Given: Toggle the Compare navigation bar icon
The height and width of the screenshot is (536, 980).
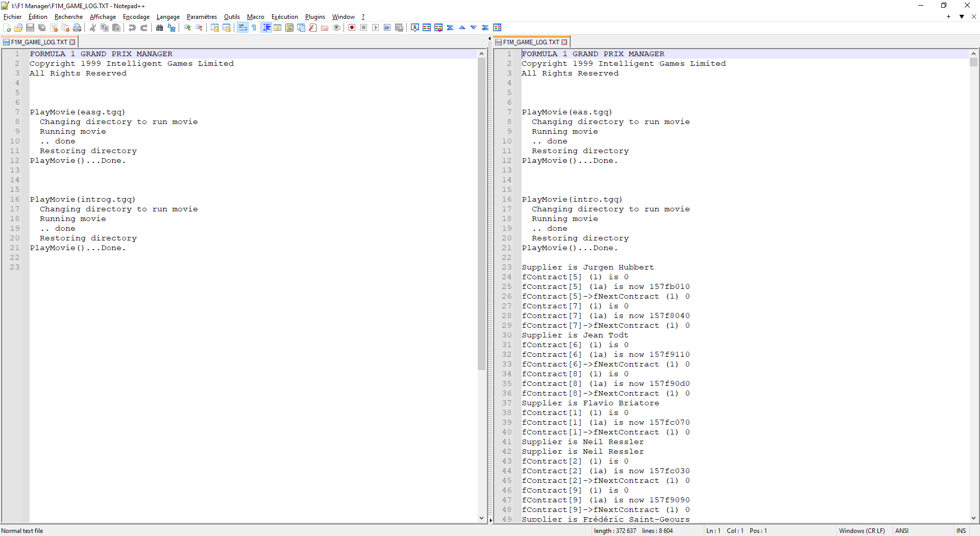Looking at the screenshot, I should coord(497,28).
